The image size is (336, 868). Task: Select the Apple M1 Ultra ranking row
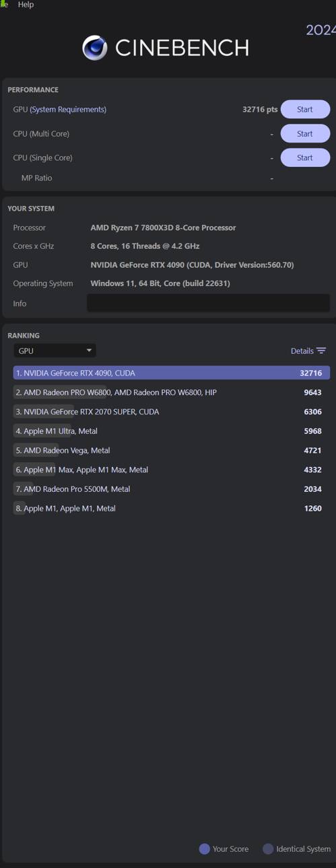point(172,431)
